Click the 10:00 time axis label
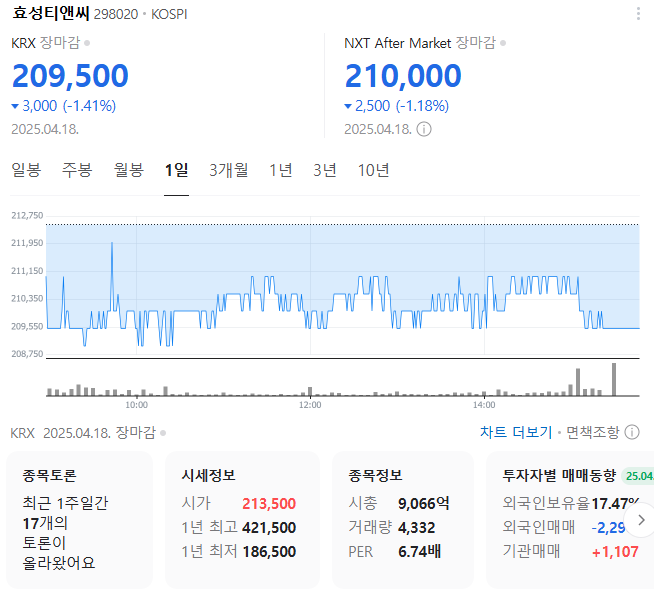The width and height of the screenshot is (654, 589). pos(137,405)
